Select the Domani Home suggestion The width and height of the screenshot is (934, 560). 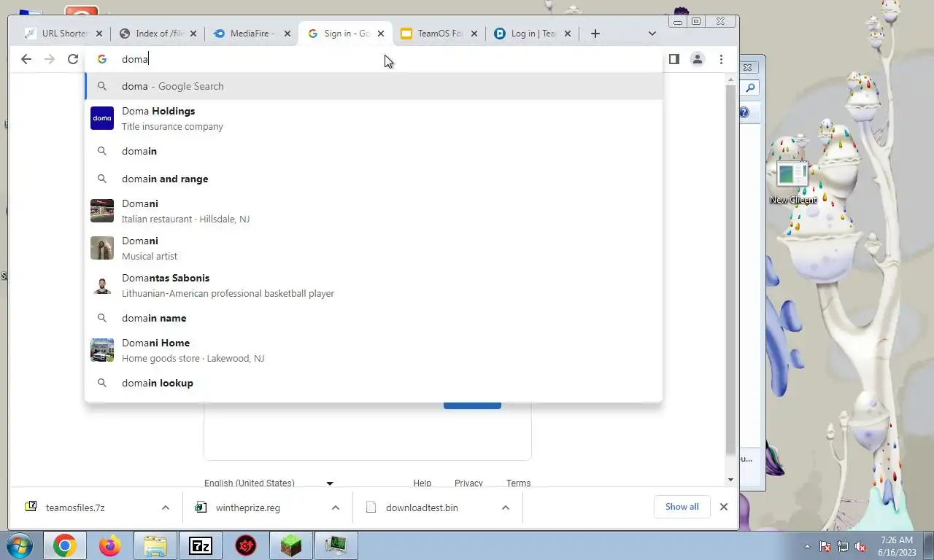374,350
